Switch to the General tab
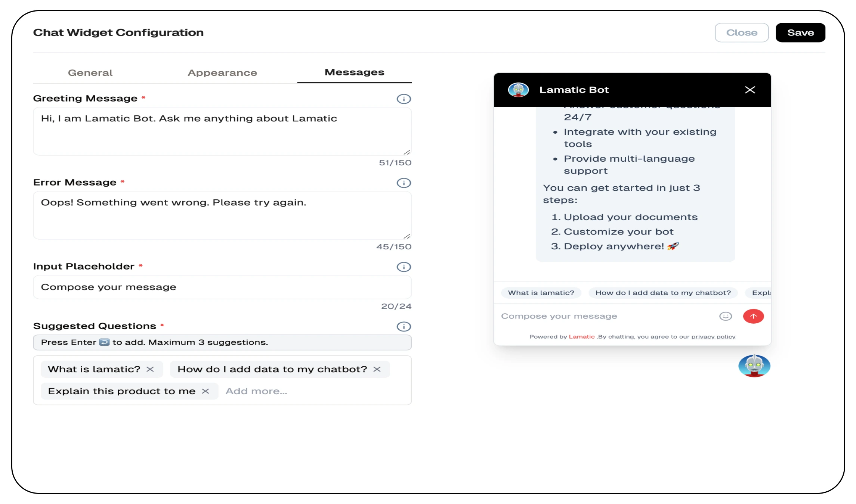This screenshot has height=504, width=856. pos(90,72)
